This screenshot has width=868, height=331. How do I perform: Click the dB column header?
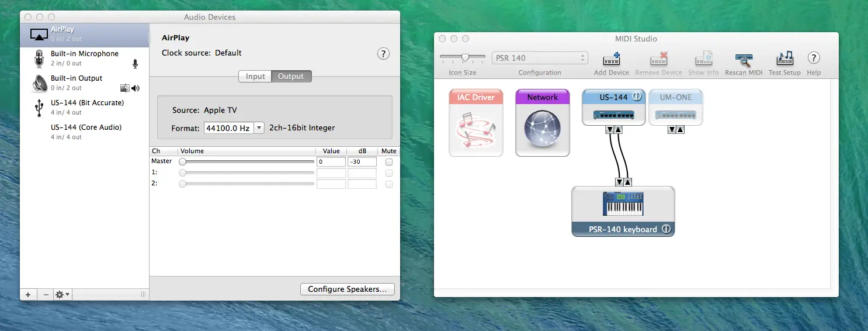362,151
